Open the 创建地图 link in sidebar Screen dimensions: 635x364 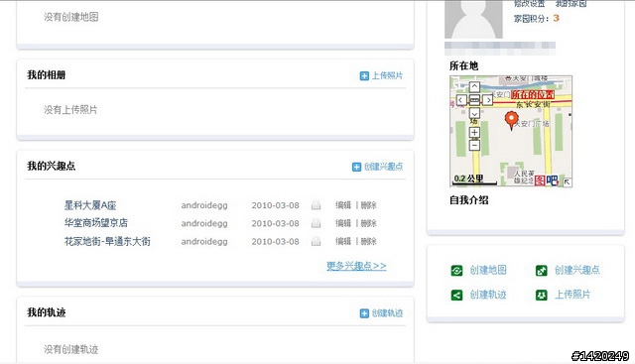488,270
